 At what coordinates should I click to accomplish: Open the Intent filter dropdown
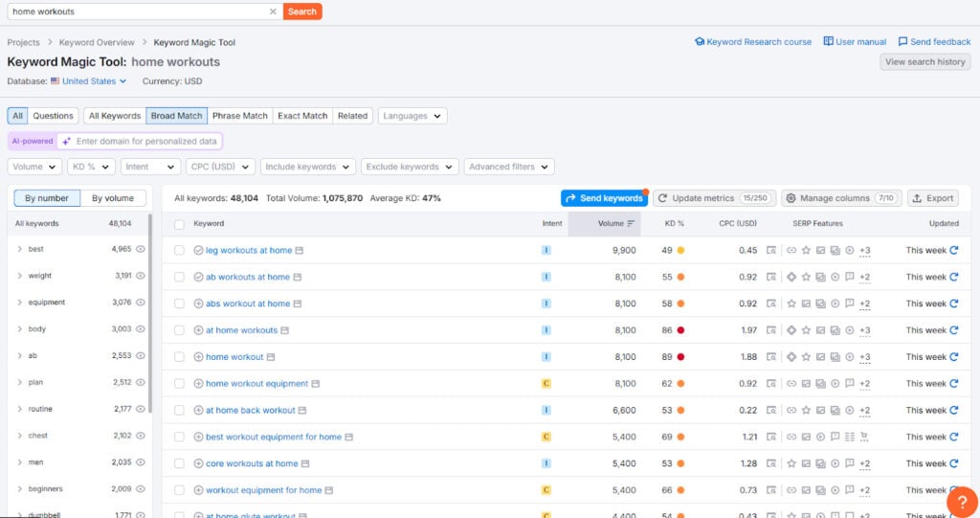[x=150, y=167]
